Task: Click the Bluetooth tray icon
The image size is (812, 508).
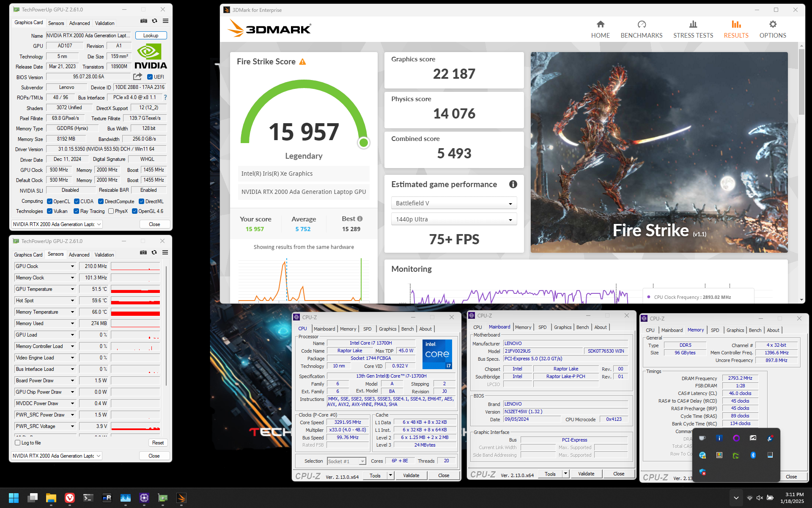Action: point(753,455)
